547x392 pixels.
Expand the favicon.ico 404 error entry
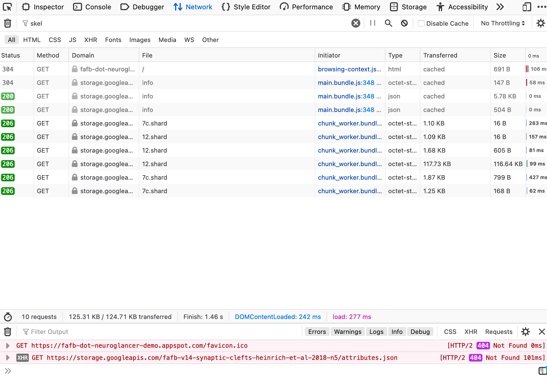coord(7,345)
